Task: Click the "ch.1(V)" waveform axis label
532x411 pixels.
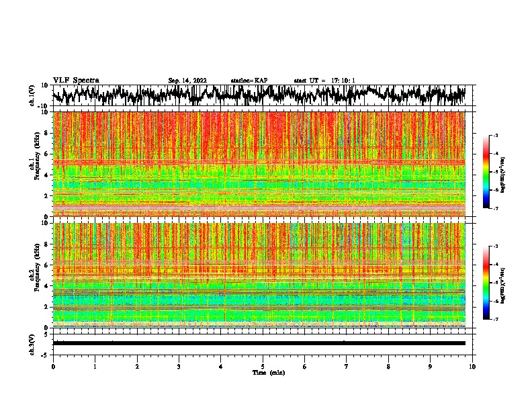Action: (x=32, y=95)
